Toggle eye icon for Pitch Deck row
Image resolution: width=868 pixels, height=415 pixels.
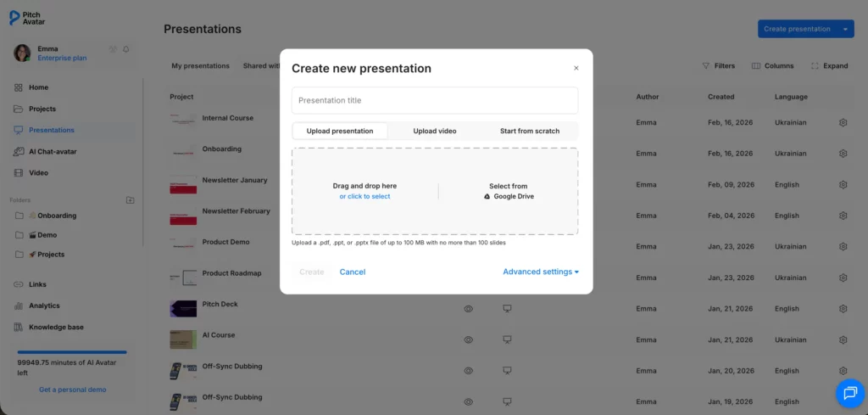click(x=468, y=309)
